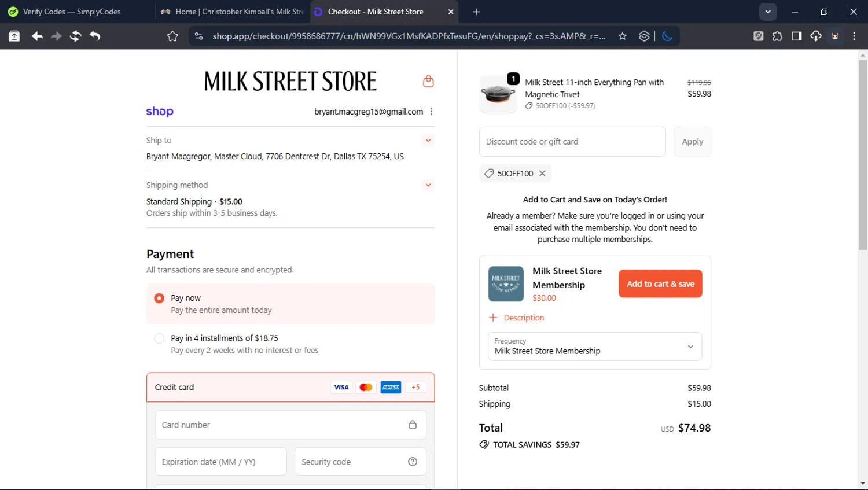Viewport: 868px width, 490px height.
Task: Go forward in browser history
Action: point(56,36)
